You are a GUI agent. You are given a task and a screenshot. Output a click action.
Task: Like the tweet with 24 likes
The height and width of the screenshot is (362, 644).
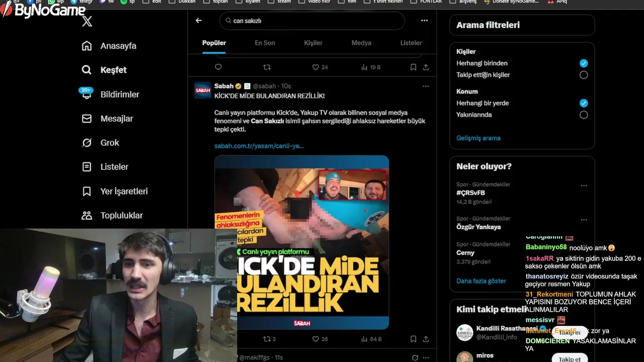point(320,67)
